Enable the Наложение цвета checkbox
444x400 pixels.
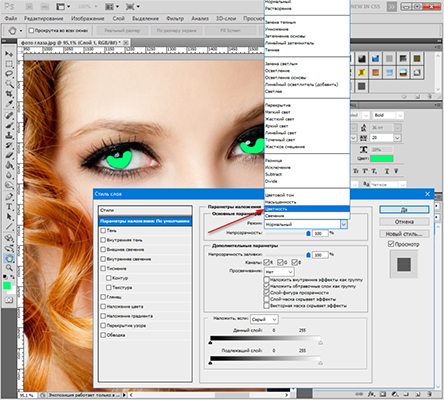click(x=103, y=306)
